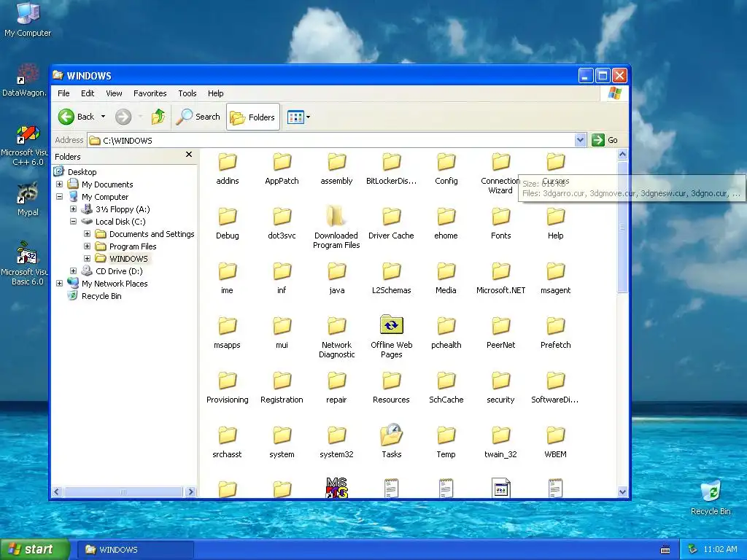Click the Start button
747x560 pixels.
34,550
